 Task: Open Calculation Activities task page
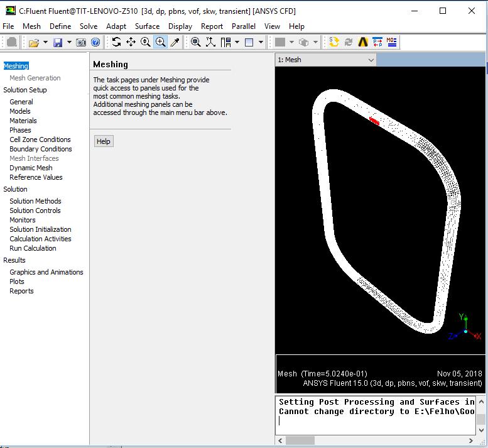(40, 239)
